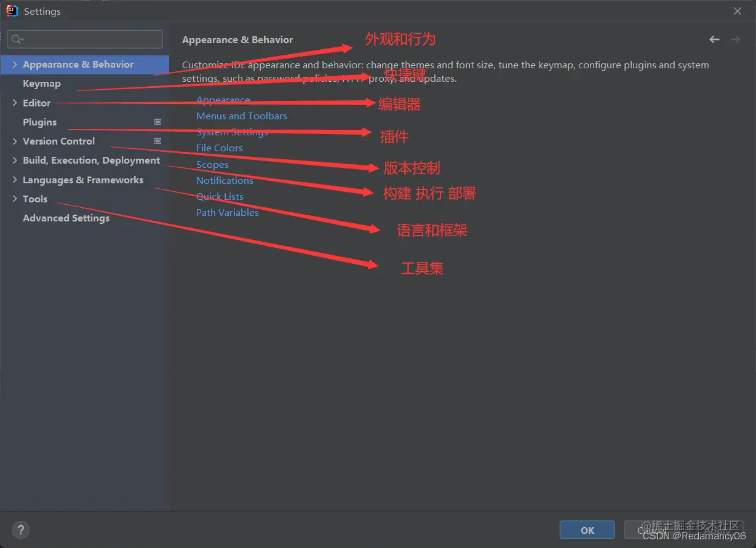This screenshot has width=756, height=548.
Task: Open the Quick Lists link
Action: [x=220, y=196]
